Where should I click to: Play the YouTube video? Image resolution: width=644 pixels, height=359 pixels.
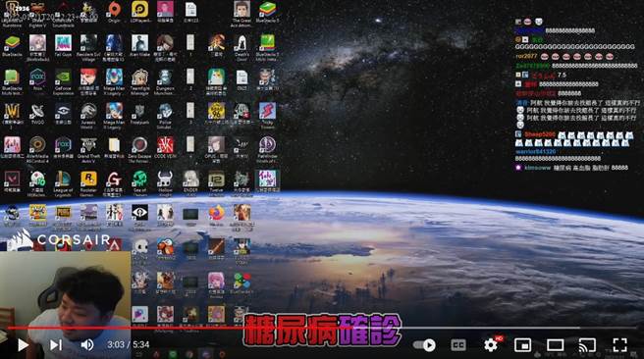pyautogui.click(x=23, y=345)
